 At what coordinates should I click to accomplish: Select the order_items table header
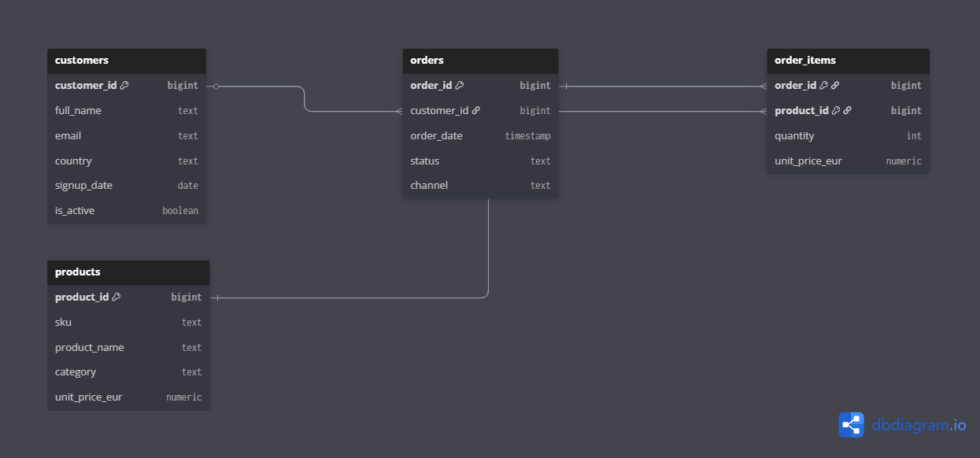click(x=849, y=61)
